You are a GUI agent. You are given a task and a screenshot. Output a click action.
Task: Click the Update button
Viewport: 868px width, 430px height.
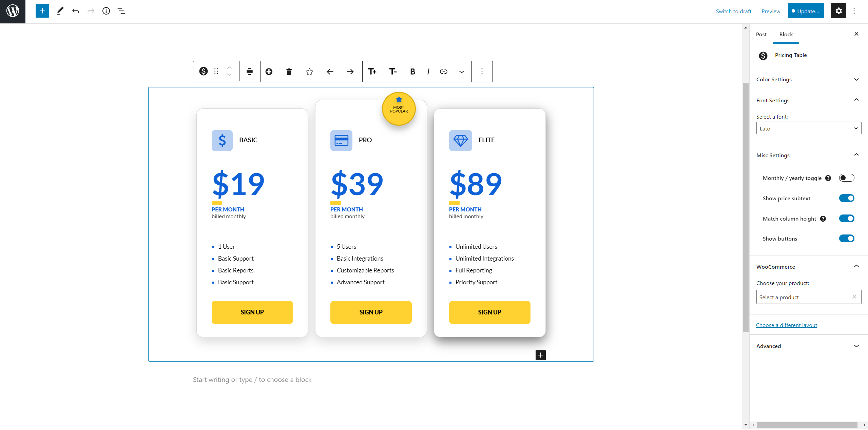pyautogui.click(x=806, y=11)
